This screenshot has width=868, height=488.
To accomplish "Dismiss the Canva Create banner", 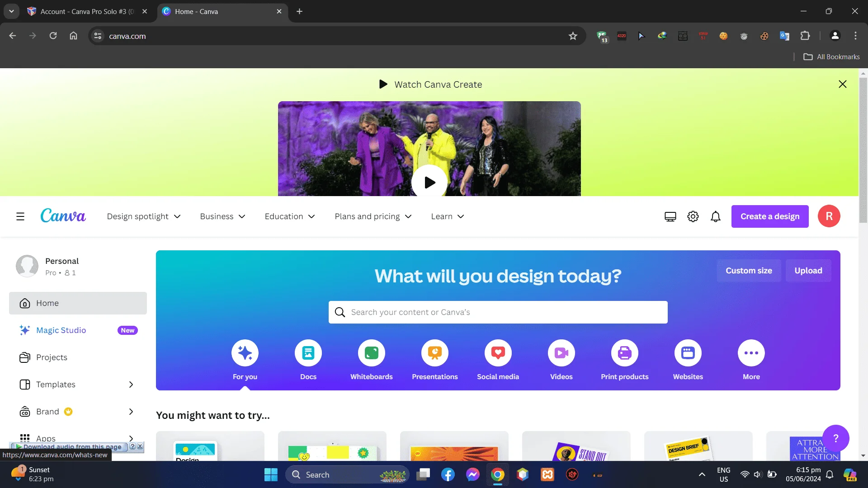I will [843, 84].
